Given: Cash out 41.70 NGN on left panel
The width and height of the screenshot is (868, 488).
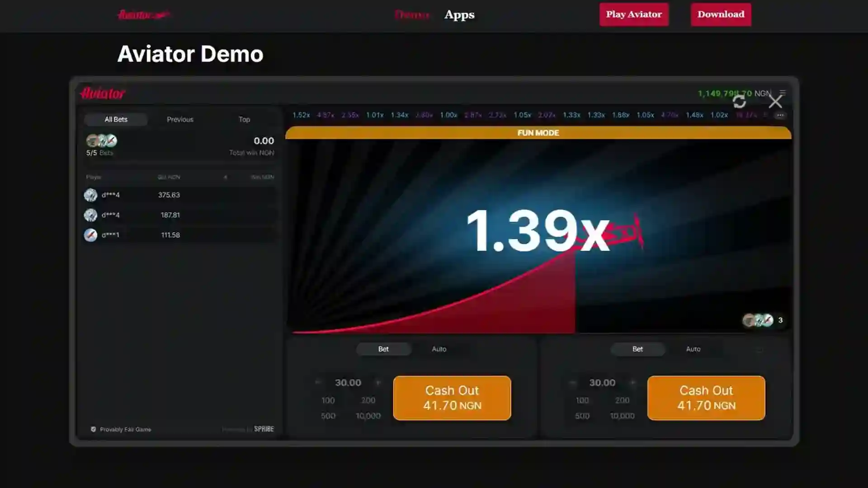Looking at the screenshot, I should tap(452, 398).
